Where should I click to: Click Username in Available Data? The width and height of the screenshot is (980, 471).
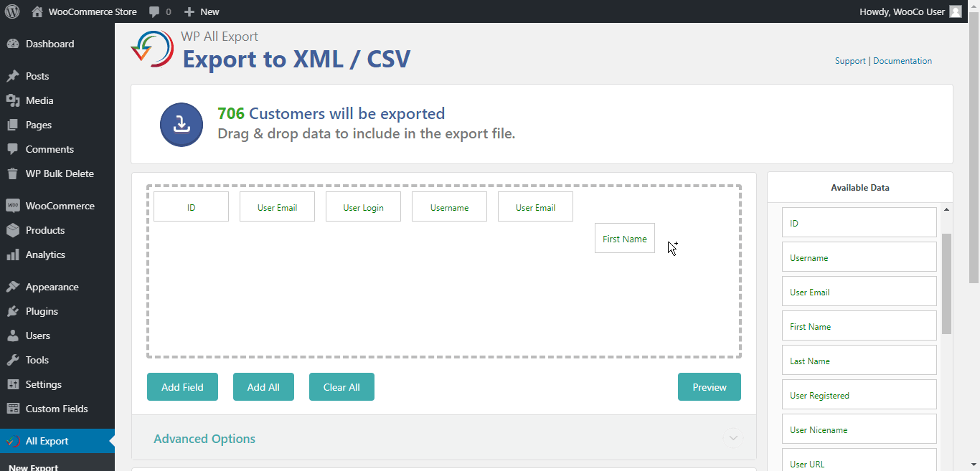[x=859, y=257]
